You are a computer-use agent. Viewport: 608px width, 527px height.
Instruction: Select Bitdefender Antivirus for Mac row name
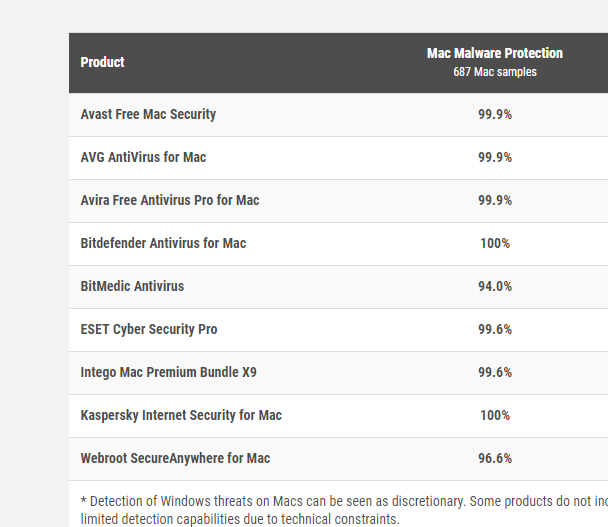163,243
